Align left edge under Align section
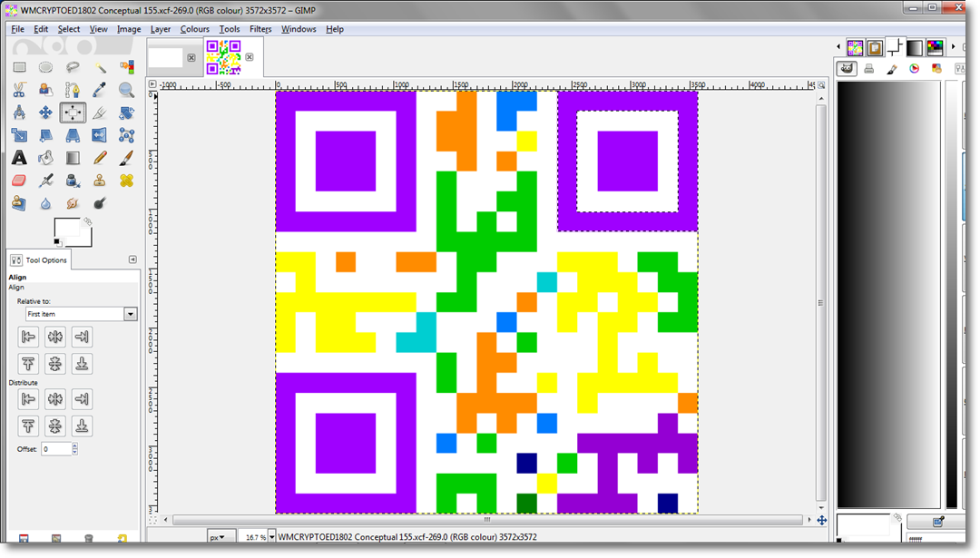This screenshot has height=558, width=980. [28, 337]
